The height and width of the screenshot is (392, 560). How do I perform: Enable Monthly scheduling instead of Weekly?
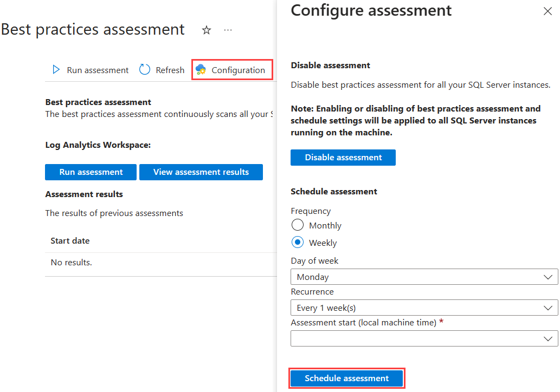point(298,225)
